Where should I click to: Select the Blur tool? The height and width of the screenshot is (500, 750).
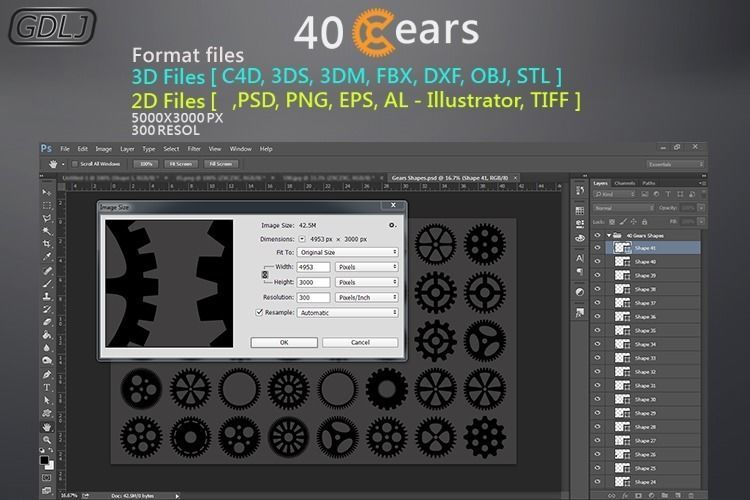coord(47,348)
